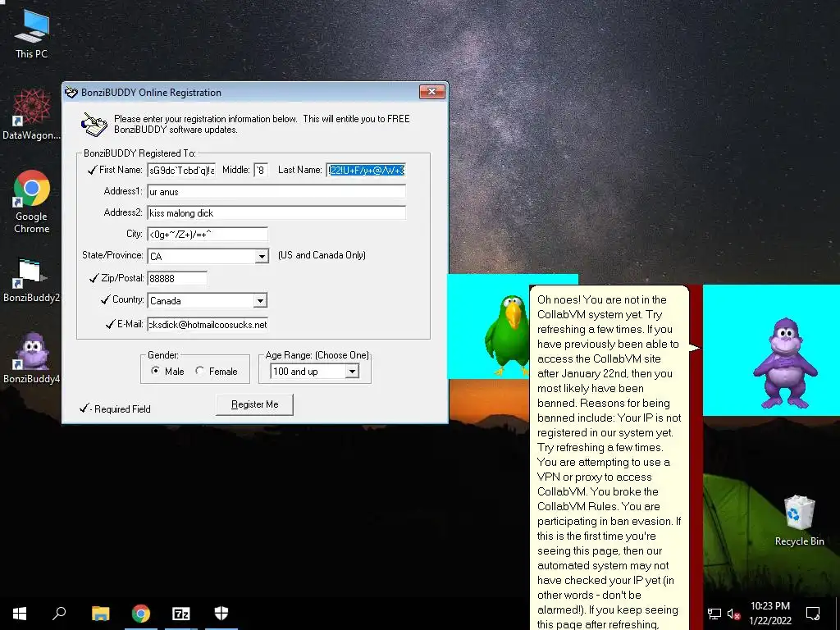Open File Explorer from taskbar

pyautogui.click(x=100, y=614)
